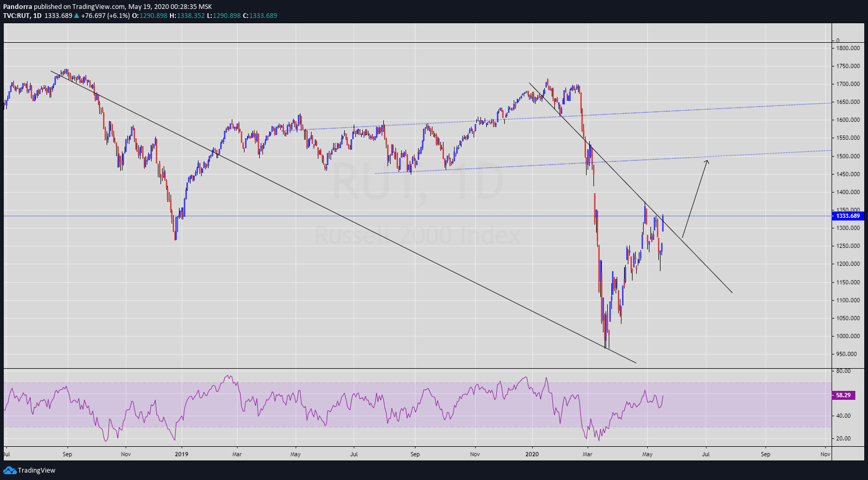Click the 1300.000 price axis label
Image resolution: width=868 pixels, height=480 pixels.
[x=848, y=228]
